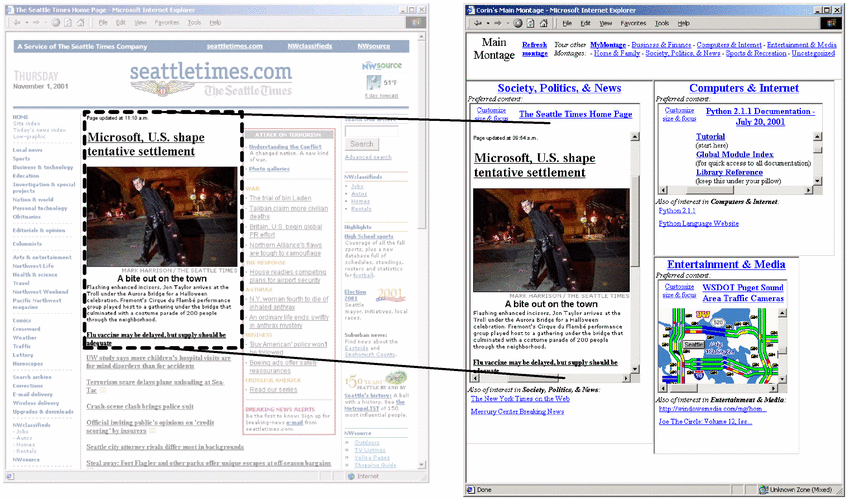Viewport: 848px width, 500px height.
Task: Open The Seattle Times Home Page link in montage
Action: [575, 115]
